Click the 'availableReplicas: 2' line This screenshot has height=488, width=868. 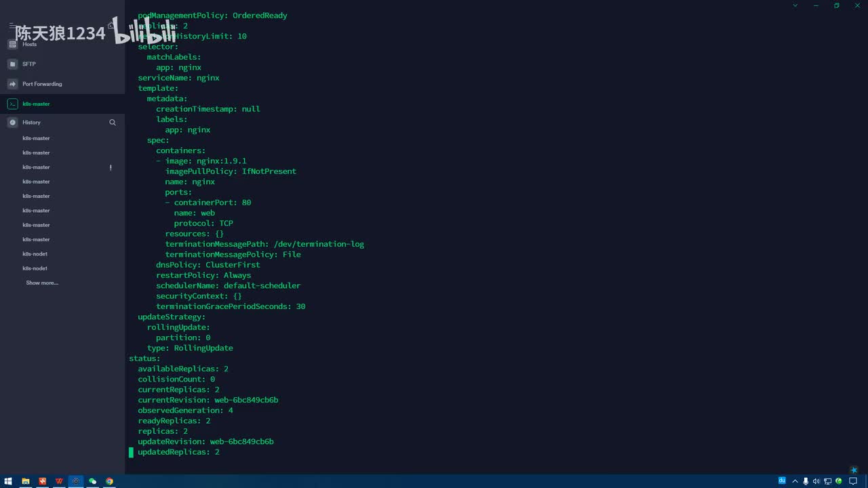[183, 369]
